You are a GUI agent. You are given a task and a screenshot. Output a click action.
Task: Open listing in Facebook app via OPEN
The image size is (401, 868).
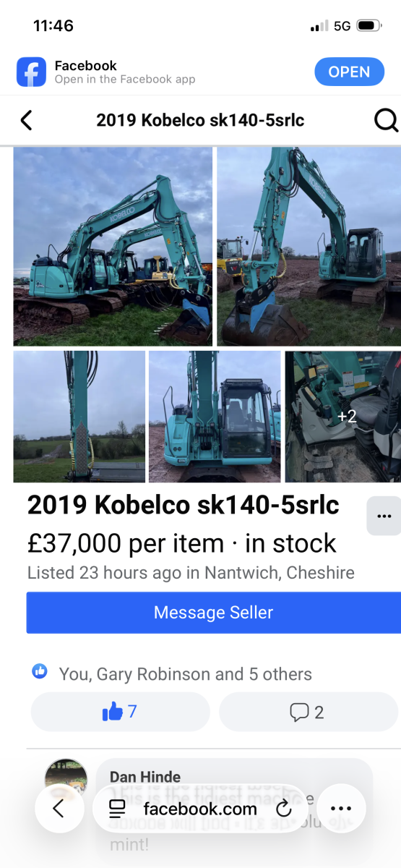pos(349,72)
